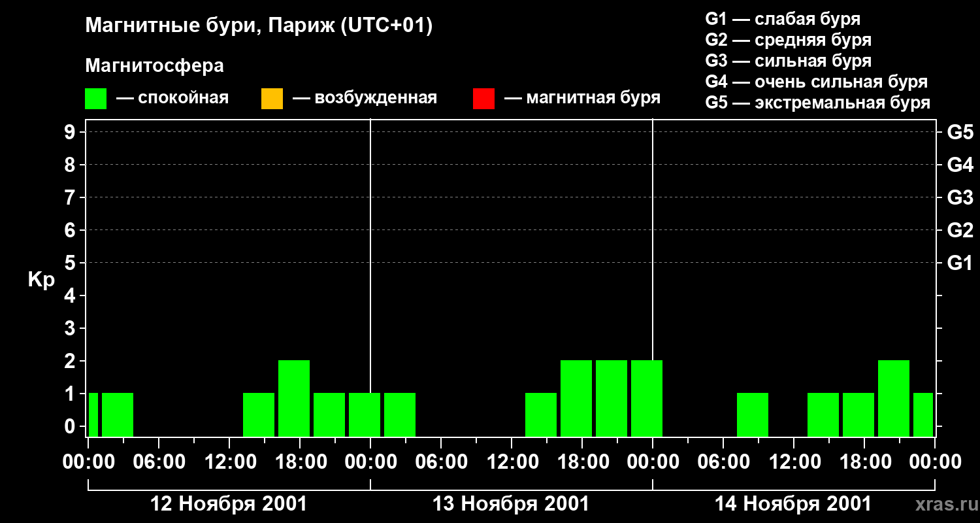Click the legend label '— спокойная'
980x523 pixels.
click(x=172, y=99)
